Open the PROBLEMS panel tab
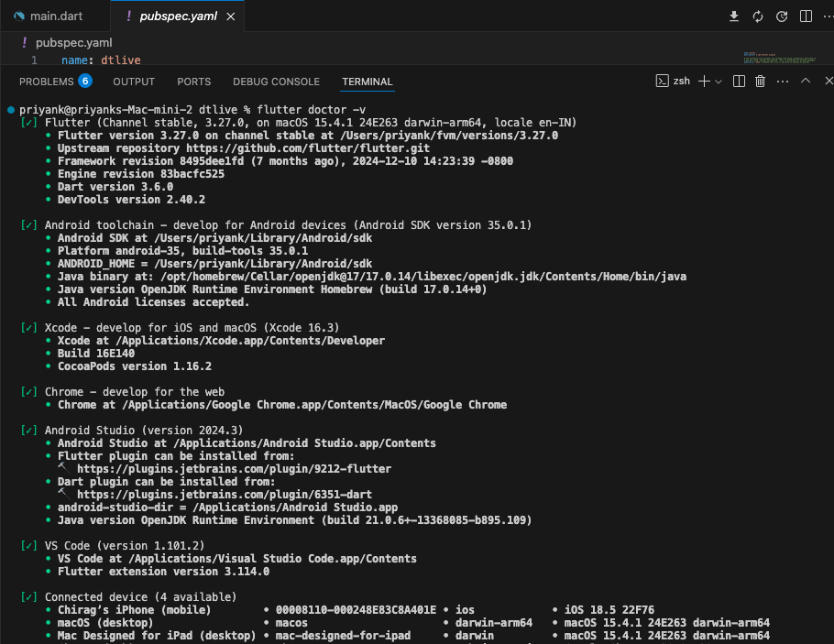 46,82
